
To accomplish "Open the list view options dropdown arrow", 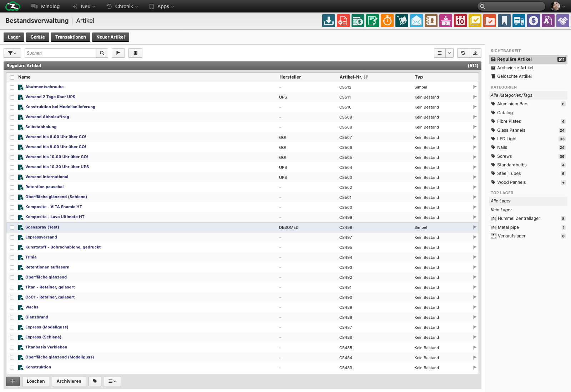I will [449, 53].
